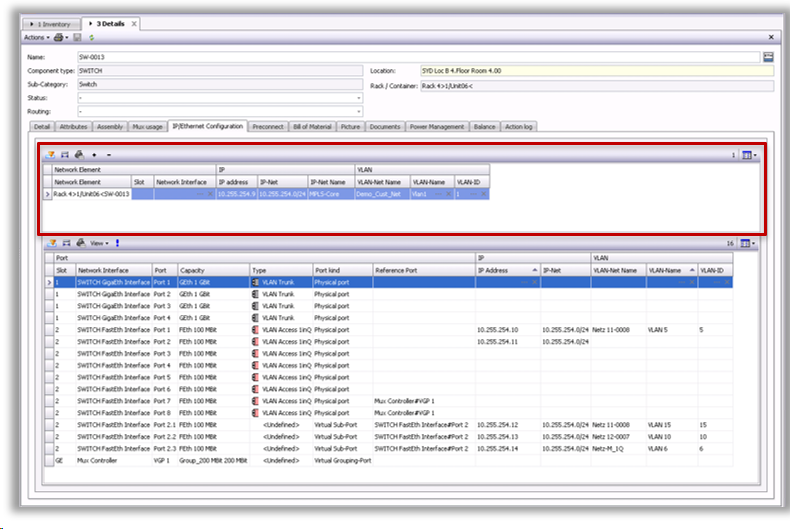Viewport: 796px width, 529px height.
Task: Open the Preconnect tab
Action: (x=268, y=126)
